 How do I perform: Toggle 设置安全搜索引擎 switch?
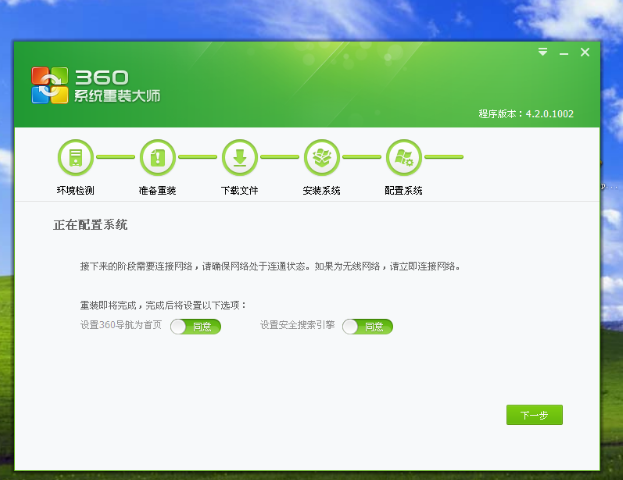[368, 327]
